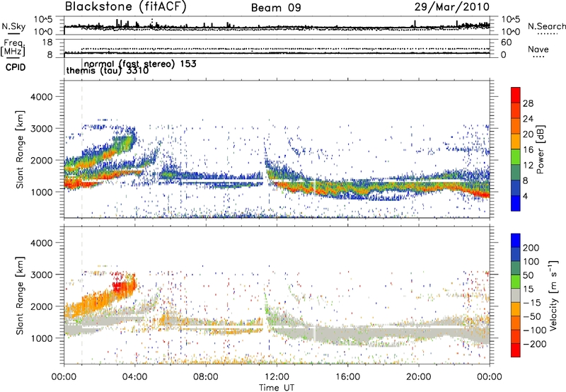Viewport: 566px width, 392px height.
Task: Click 'normal (fast stereo) 153' CPID text
Action: (x=140, y=64)
